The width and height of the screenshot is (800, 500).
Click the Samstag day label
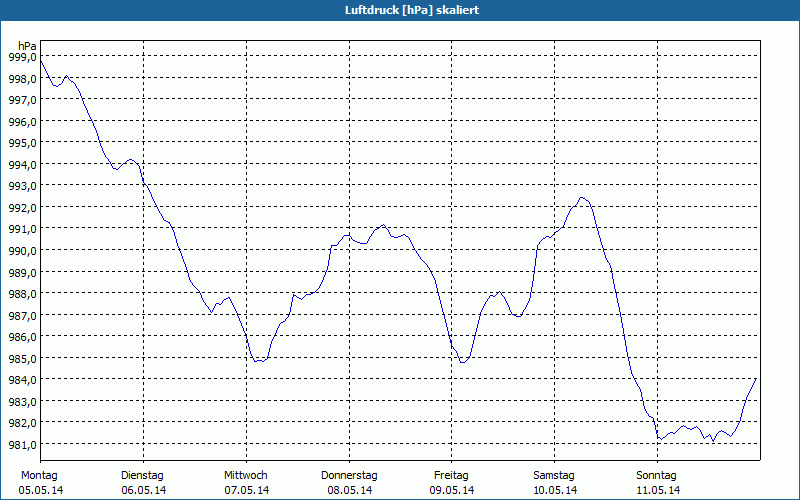(554, 476)
